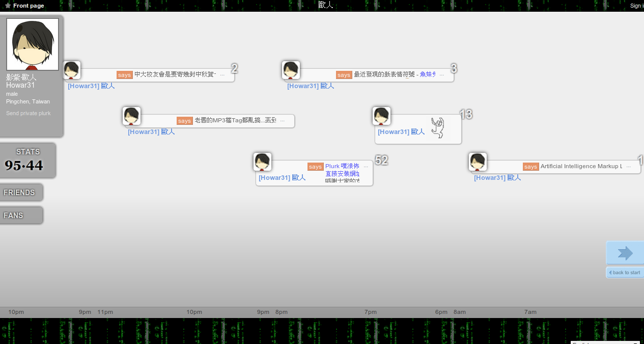Click the Send private plurk link

click(29, 113)
